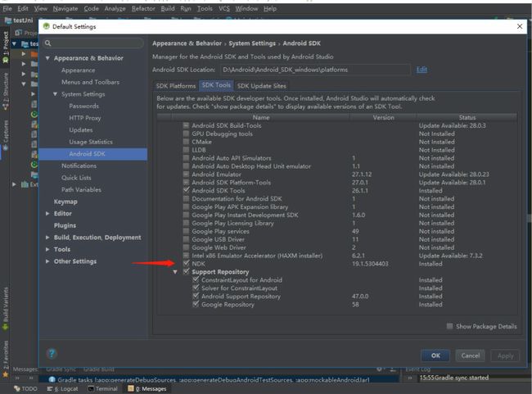
Task: Open the Favorites side panel
Action: [6, 359]
